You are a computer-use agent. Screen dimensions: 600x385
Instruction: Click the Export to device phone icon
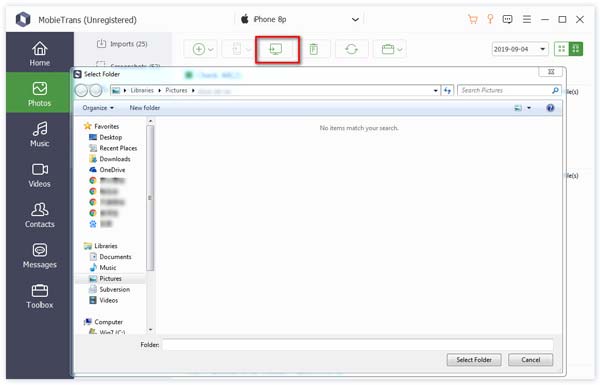coord(237,49)
